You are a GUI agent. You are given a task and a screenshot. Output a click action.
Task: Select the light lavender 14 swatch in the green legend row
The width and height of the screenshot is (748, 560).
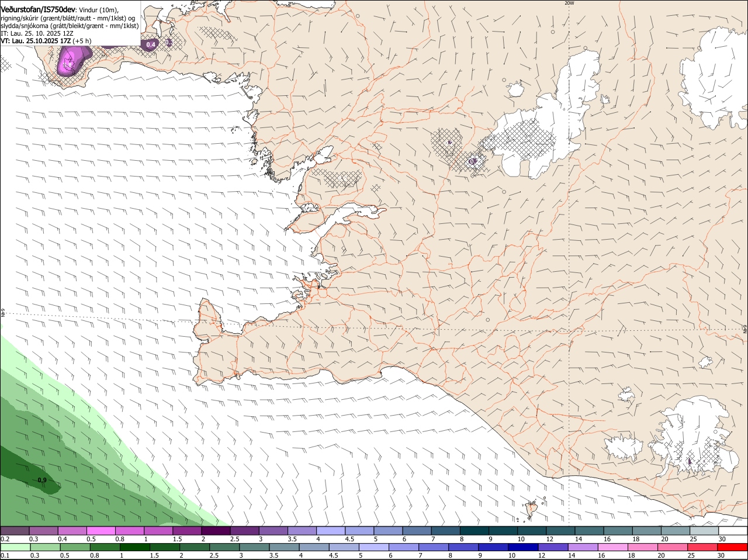tap(583, 547)
